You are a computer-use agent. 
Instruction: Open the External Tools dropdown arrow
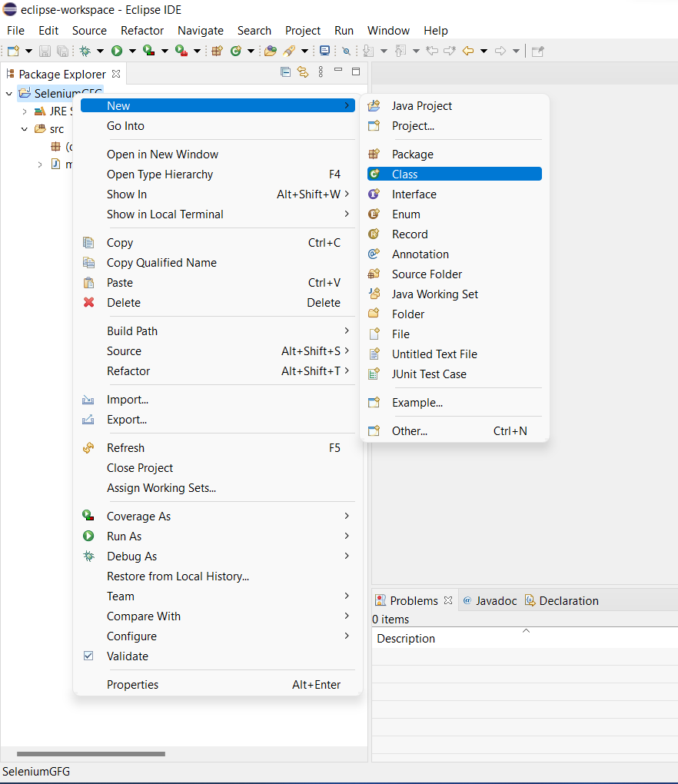pos(197,51)
